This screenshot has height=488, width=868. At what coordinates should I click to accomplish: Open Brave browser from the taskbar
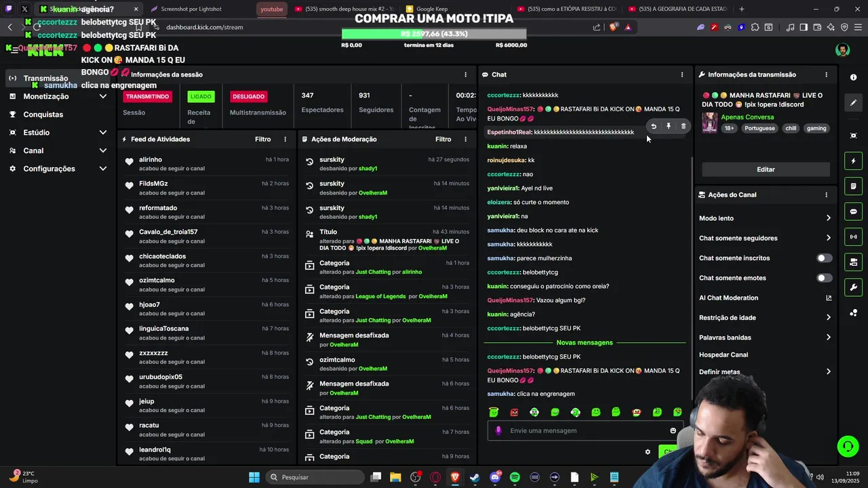click(455, 477)
